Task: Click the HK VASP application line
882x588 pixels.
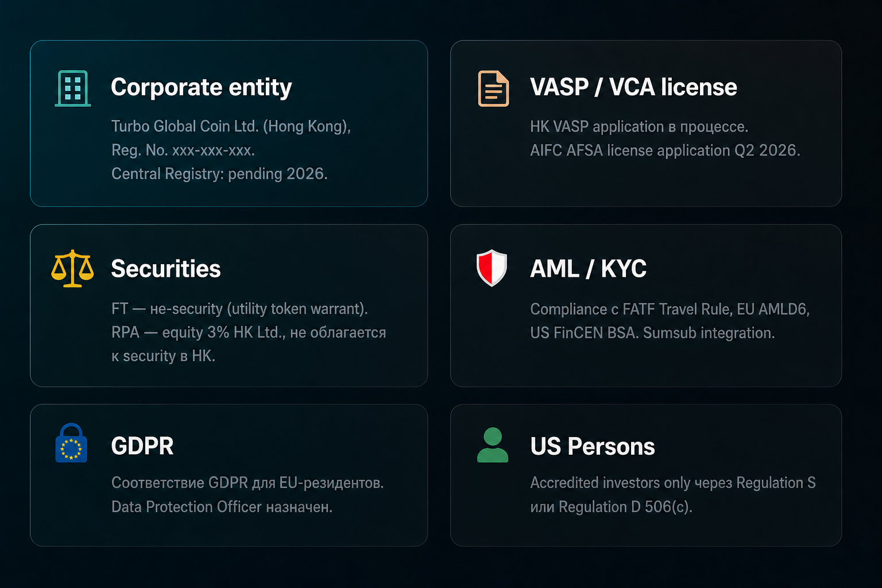Action: click(639, 127)
